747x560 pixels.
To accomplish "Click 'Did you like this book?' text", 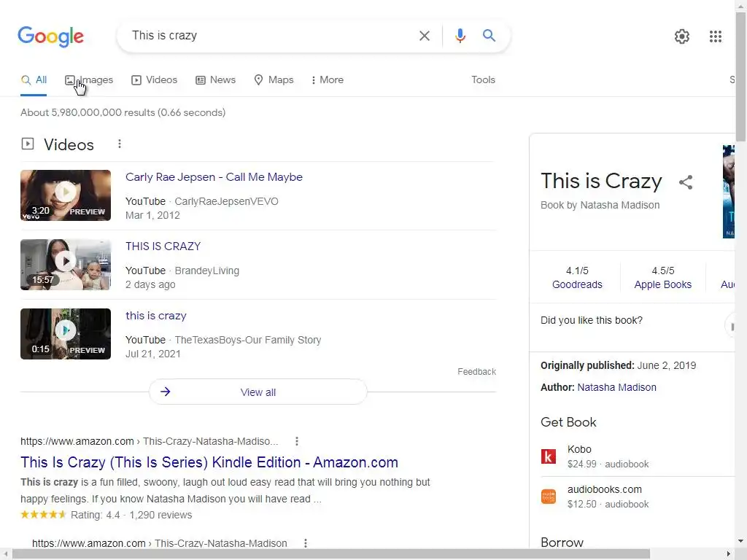I will [x=591, y=321].
